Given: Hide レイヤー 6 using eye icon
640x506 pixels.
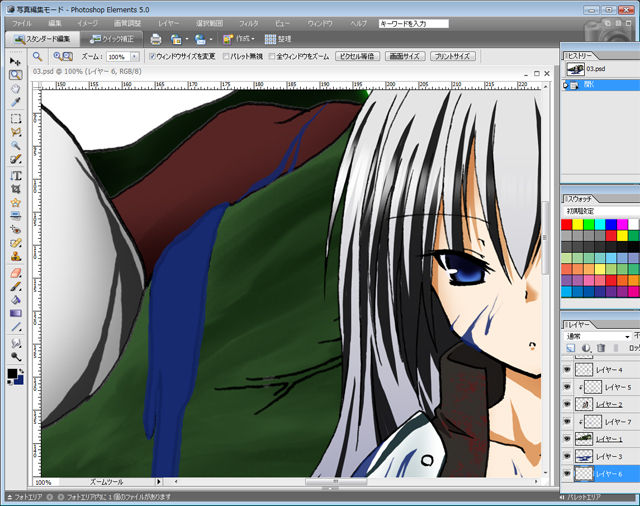Looking at the screenshot, I should tap(567, 474).
